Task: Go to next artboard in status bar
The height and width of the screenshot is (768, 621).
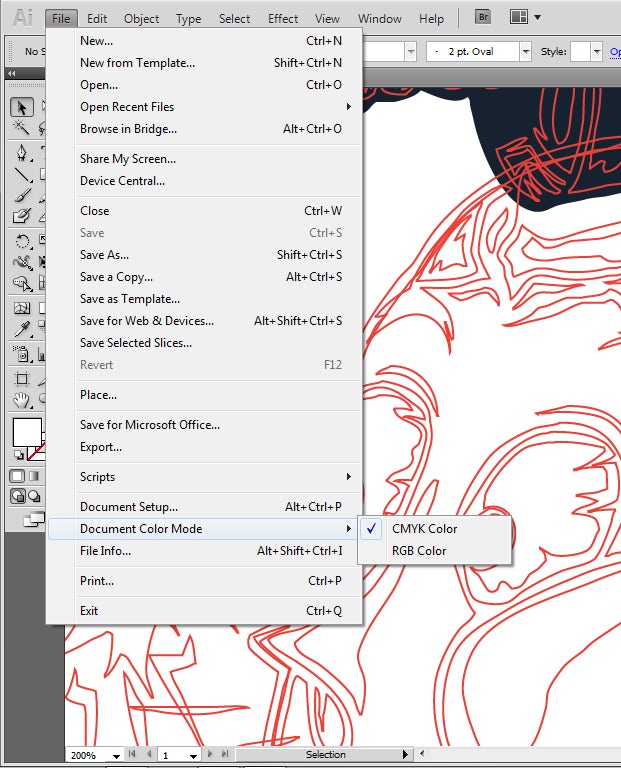Action: 210,755
